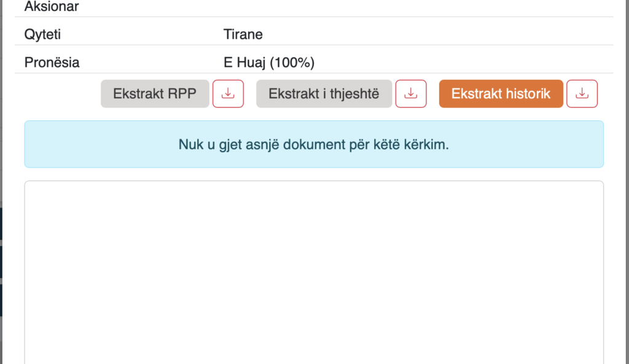Open the Ekstrakt RPP view
Screen dimensions: 629x364
pos(155,94)
